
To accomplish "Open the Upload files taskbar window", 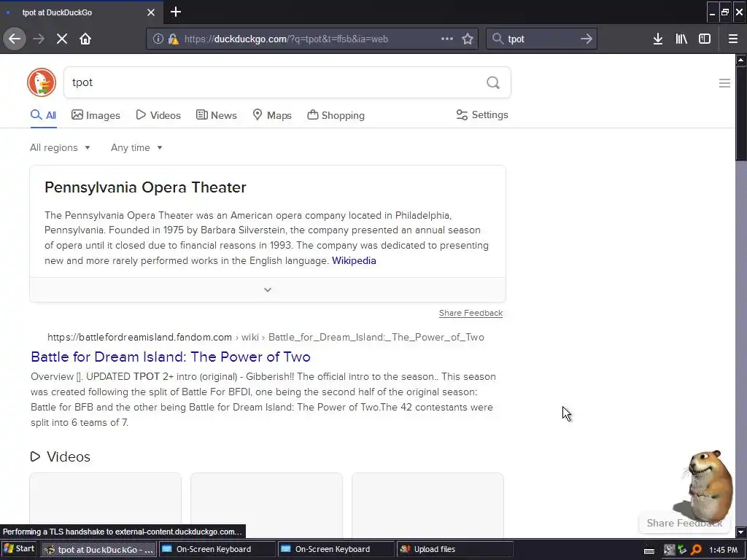I will point(455,549).
